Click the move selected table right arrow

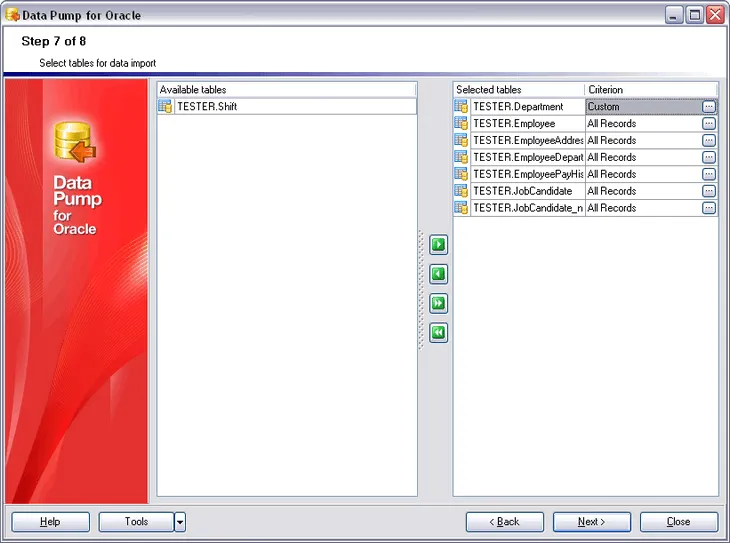point(438,244)
